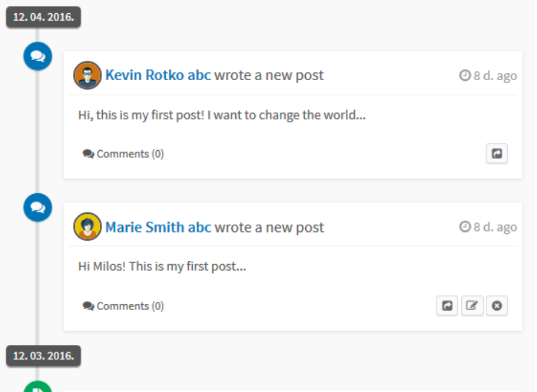Open Marie Smith abc's profile link
The image size is (537, 392).
(158, 227)
